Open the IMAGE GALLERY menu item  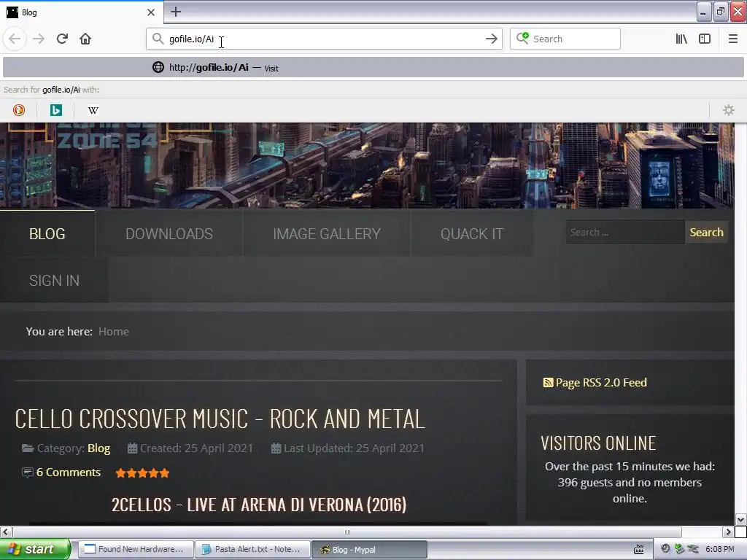point(327,234)
